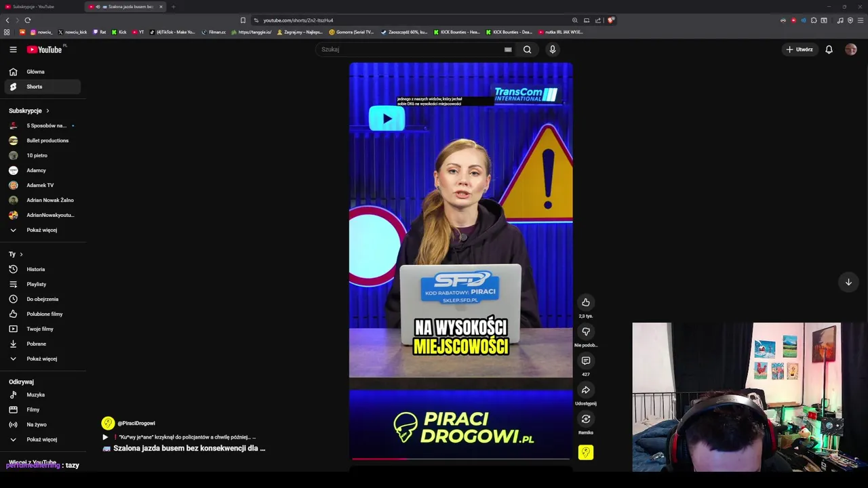
Task: Open the browser extensions puzzle icon
Action: coord(814,20)
